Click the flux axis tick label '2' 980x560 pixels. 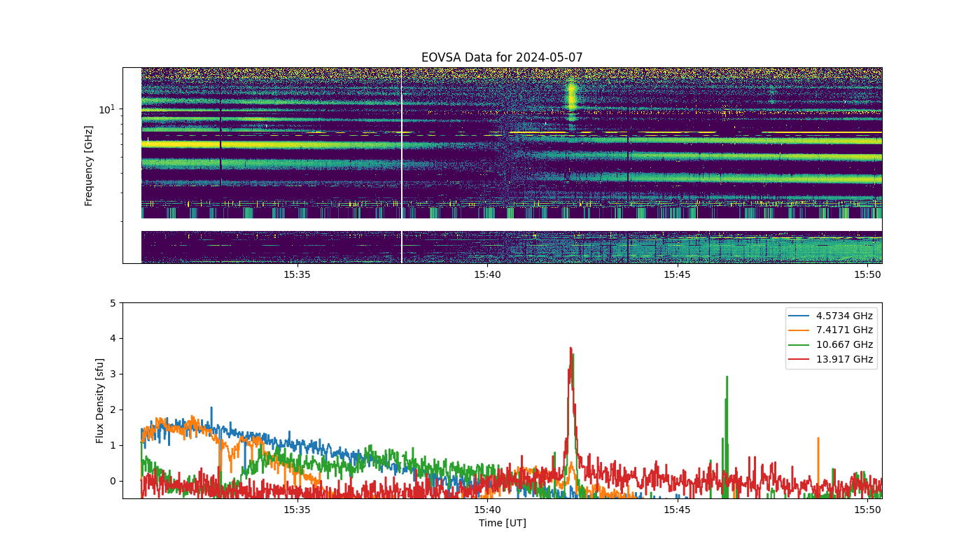click(x=113, y=410)
